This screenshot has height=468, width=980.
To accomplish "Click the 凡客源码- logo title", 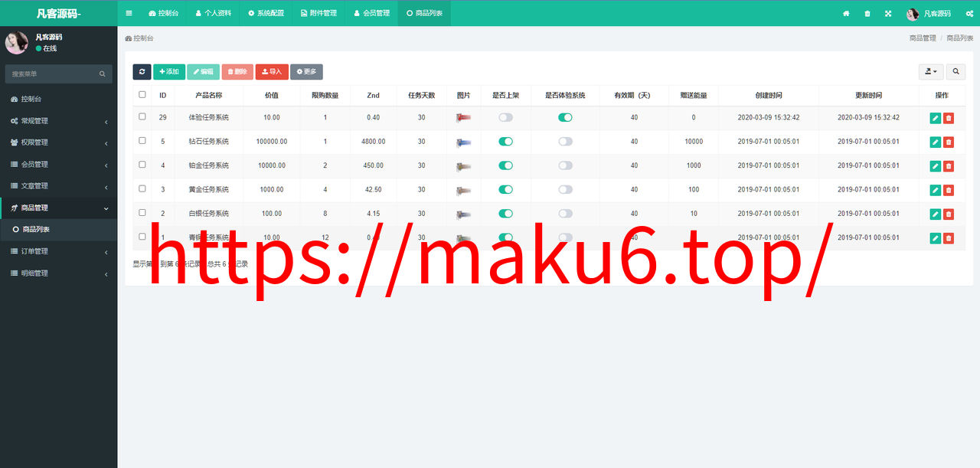I will tap(58, 13).
